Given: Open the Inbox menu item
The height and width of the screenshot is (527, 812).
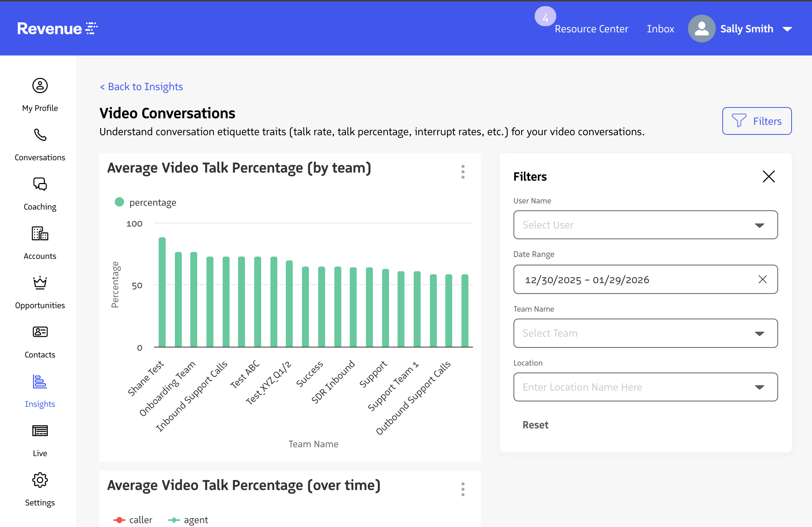Looking at the screenshot, I should click(660, 29).
